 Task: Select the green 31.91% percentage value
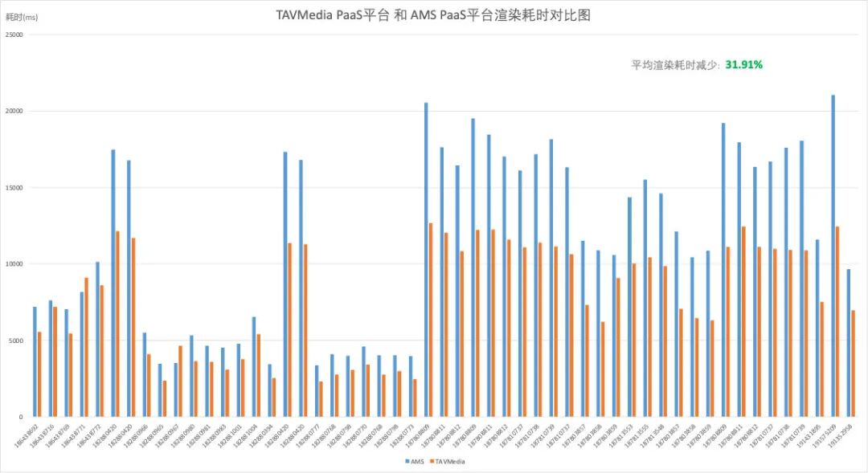(744, 65)
